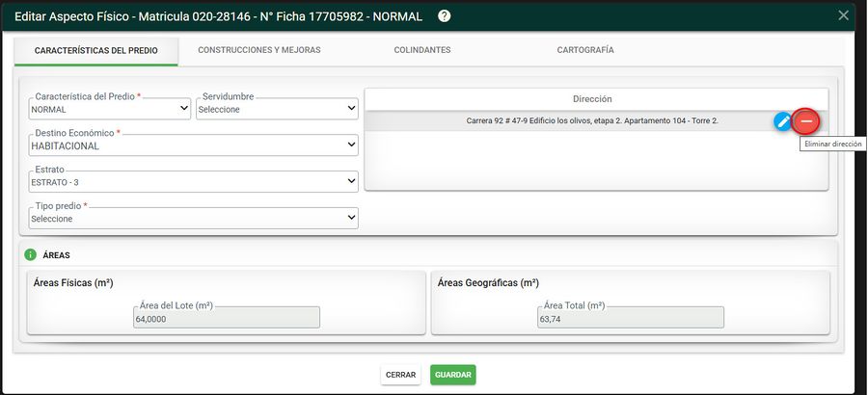Click the GUARDAR button
Screen dimensions: 868x395
453,375
